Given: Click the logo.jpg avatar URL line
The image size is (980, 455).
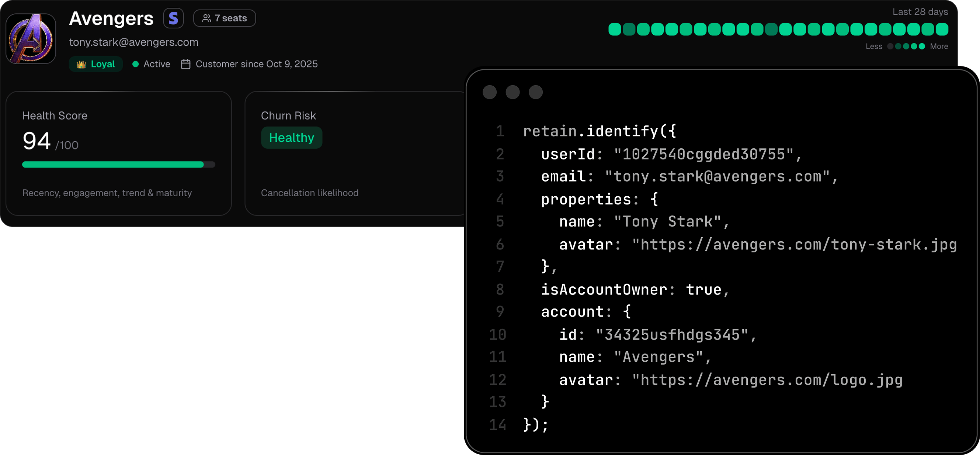Looking at the screenshot, I should (x=731, y=380).
